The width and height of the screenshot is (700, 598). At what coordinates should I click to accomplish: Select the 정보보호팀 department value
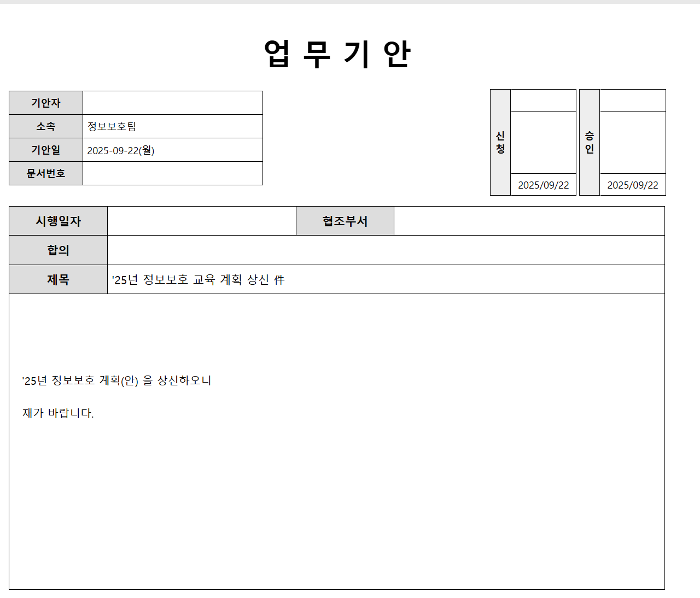pyautogui.click(x=112, y=126)
